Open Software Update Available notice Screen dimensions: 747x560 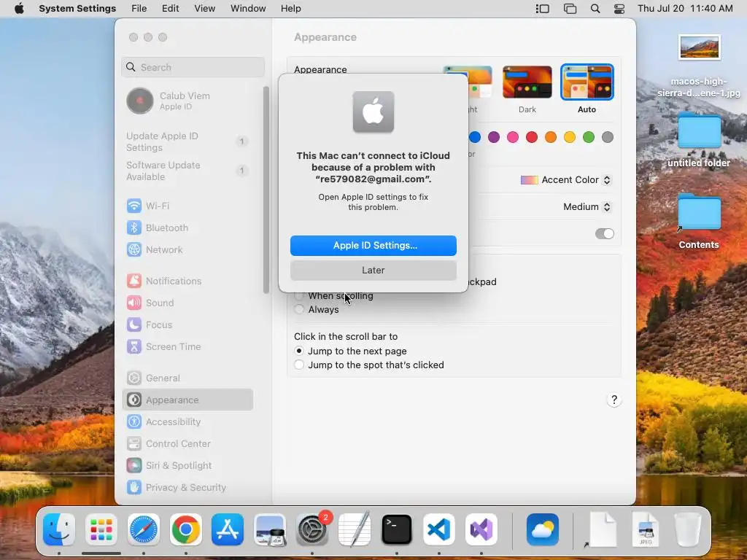tap(187, 171)
